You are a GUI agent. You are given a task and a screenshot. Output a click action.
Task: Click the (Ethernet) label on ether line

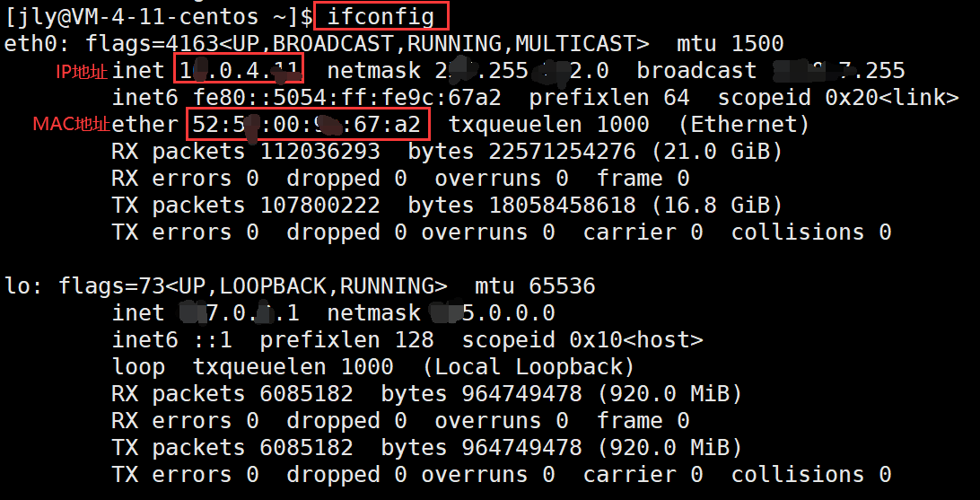(744, 125)
